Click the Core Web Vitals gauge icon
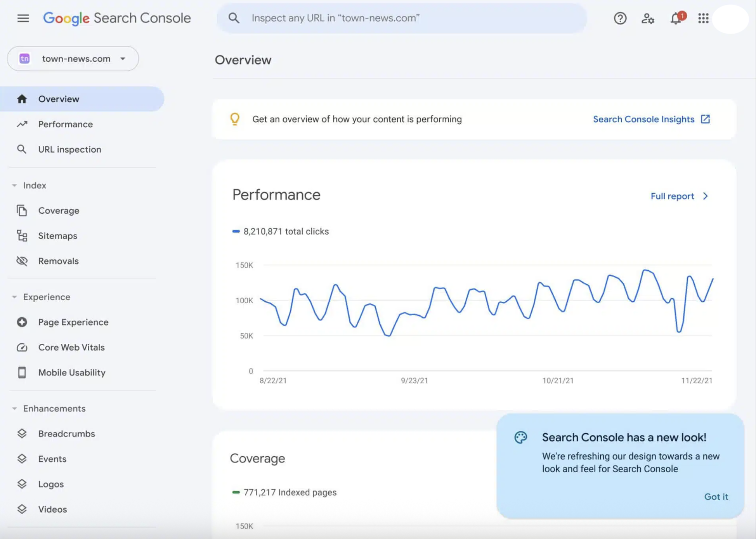Screen dimensions: 756x539 point(22,347)
